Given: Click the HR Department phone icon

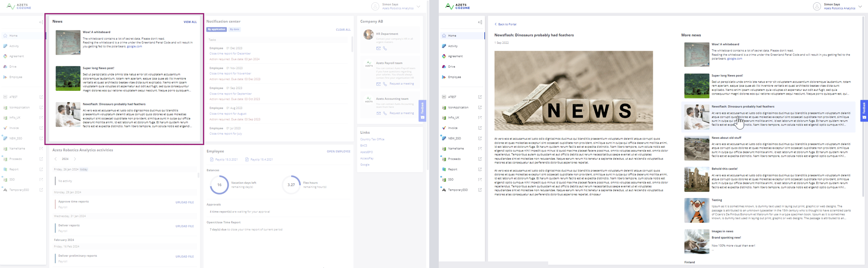Looking at the screenshot, I should [x=385, y=48].
